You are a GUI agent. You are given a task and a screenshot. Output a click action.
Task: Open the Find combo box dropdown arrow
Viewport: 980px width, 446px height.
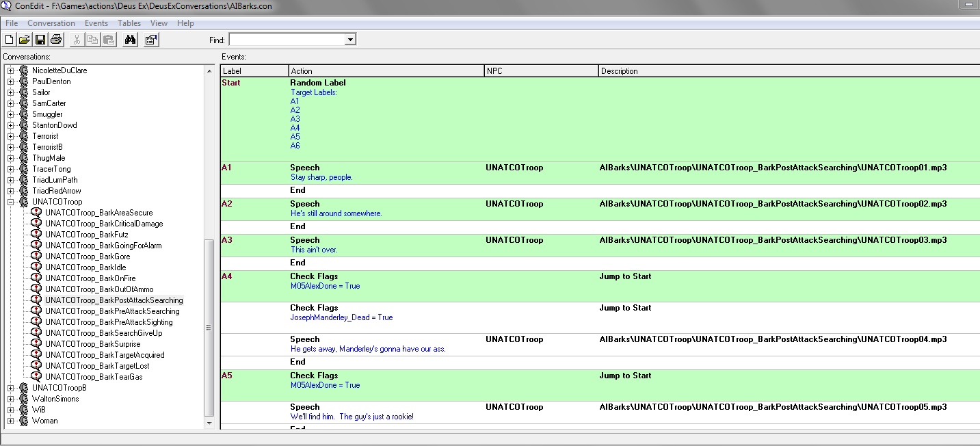click(x=350, y=40)
